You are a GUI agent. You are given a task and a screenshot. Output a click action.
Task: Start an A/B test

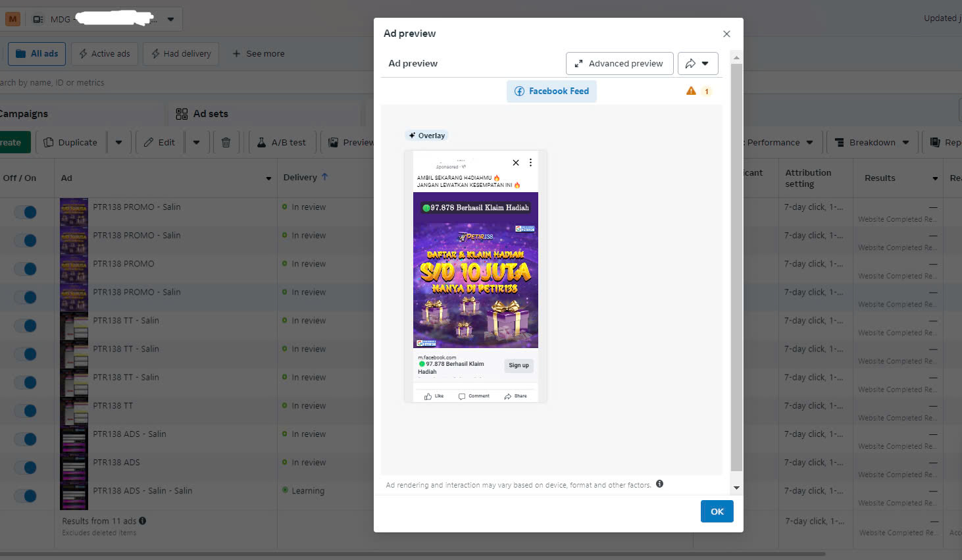point(282,142)
